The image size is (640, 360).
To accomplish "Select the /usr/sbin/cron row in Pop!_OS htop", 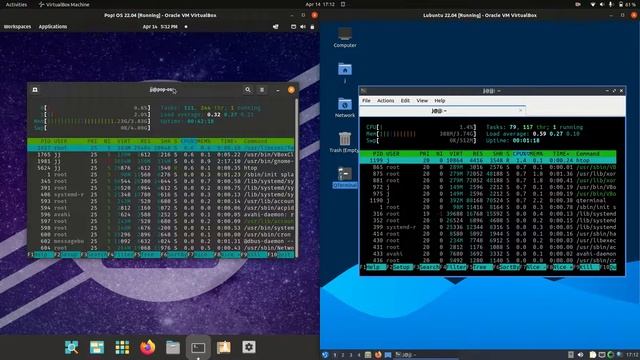I will click(x=160, y=235).
